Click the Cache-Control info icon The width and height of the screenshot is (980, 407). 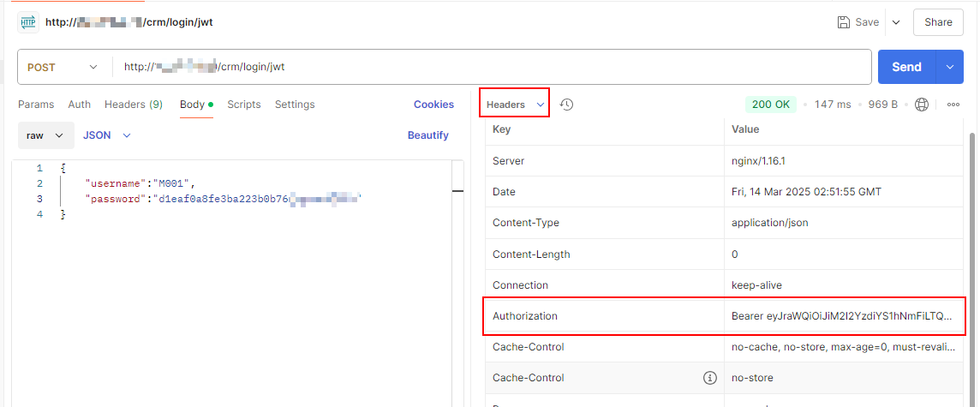click(x=709, y=378)
